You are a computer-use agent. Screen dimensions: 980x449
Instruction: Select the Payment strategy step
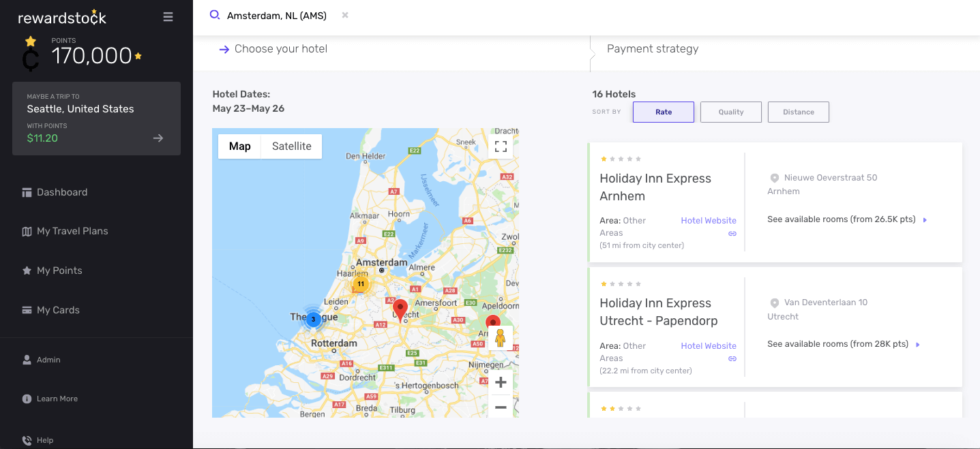point(653,49)
